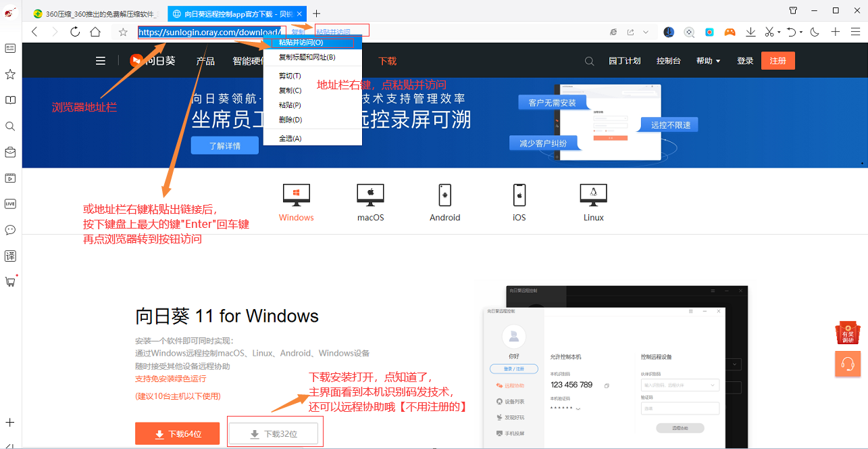This screenshot has height=449, width=868.
Task: Choose 粘贴(P) in the context menu
Action: coord(312,105)
